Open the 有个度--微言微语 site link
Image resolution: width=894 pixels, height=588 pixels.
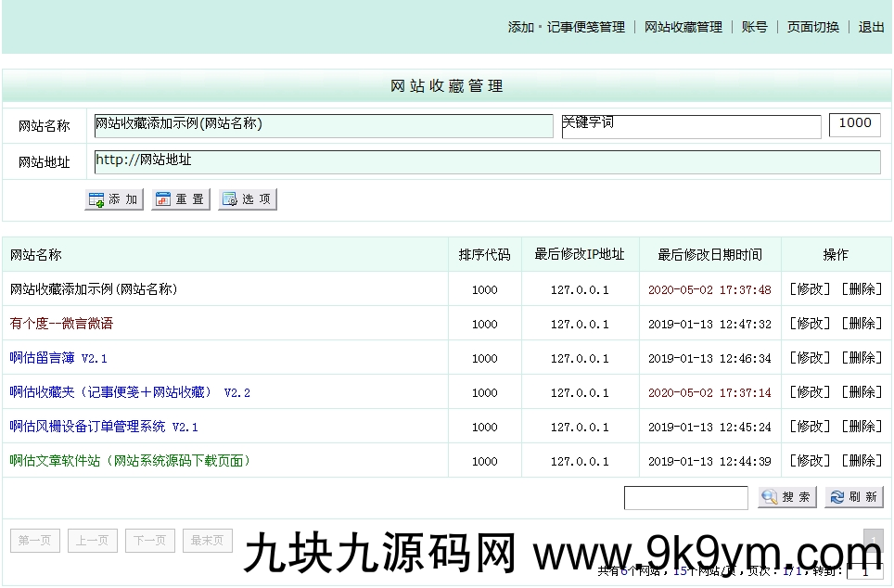[x=61, y=324]
